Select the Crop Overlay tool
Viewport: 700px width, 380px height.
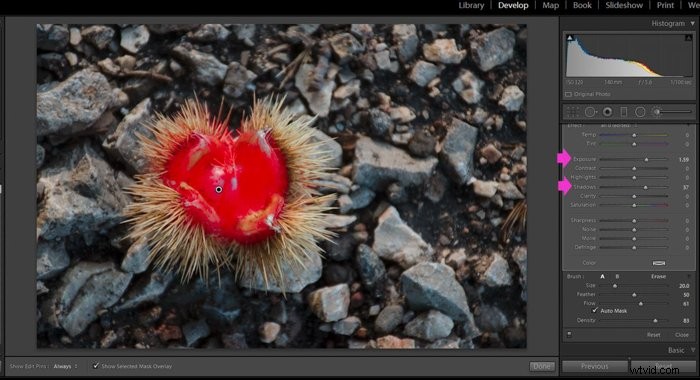point(573,112)
